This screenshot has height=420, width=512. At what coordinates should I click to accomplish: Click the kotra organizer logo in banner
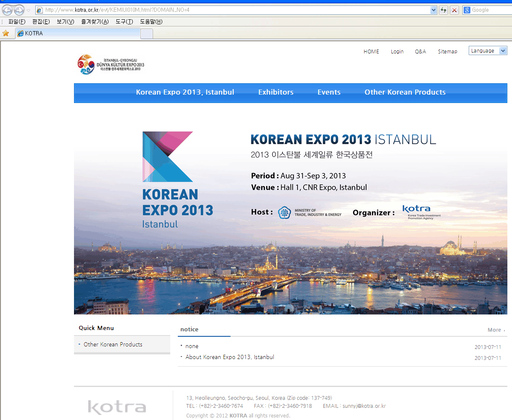coord(421,212)
